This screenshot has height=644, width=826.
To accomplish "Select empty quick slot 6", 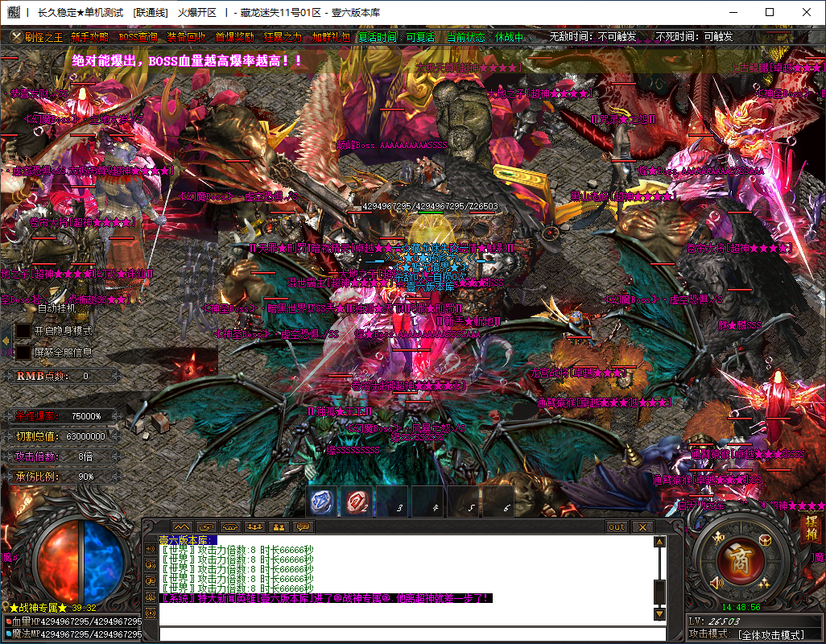I will point(498,501).
